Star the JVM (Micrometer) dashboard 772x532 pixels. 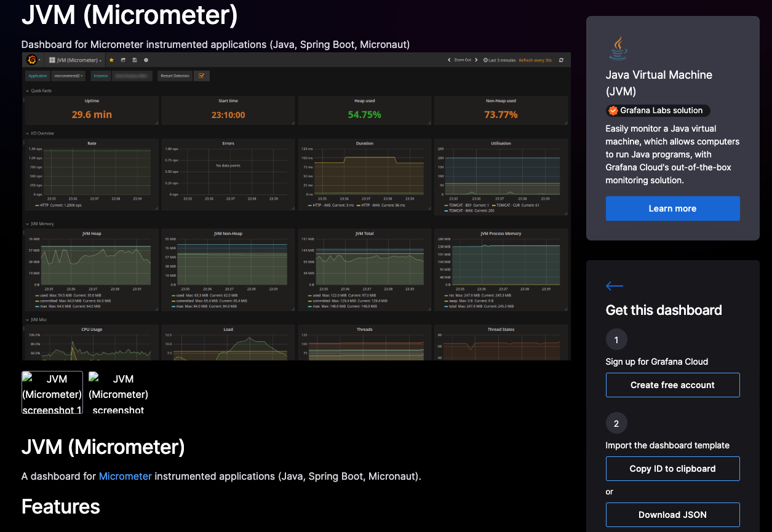[x=111, y=60]
